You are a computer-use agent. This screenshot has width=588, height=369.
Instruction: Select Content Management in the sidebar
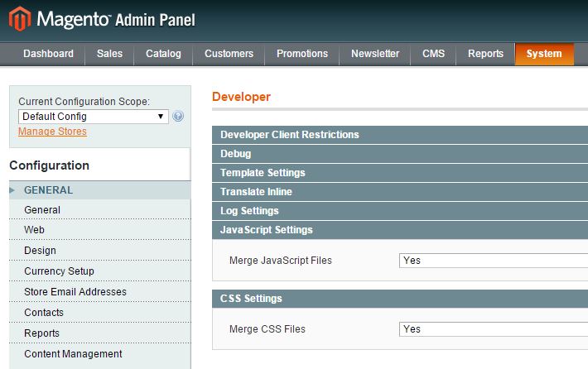(100, 353)
